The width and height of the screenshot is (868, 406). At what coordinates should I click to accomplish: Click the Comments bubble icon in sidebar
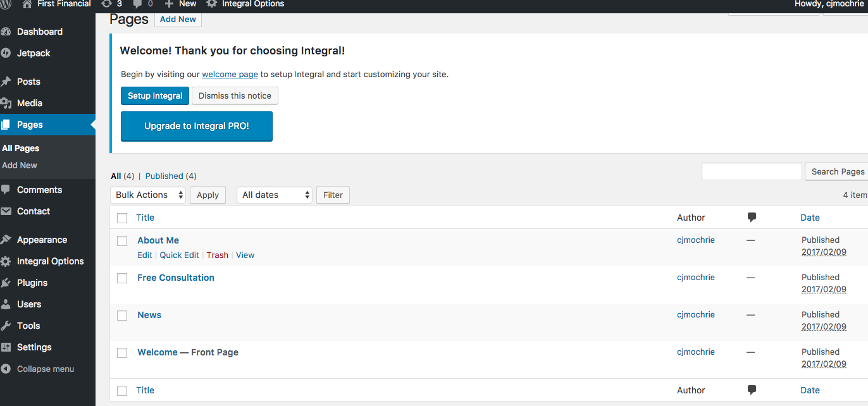pyautogui.click(x=6, y=190)
